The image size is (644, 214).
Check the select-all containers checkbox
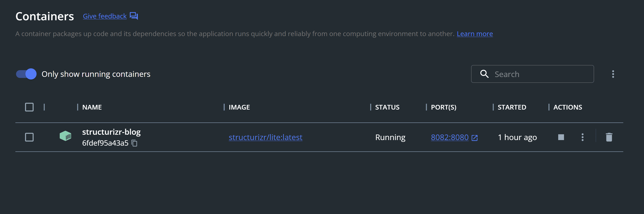pos(29,107)
